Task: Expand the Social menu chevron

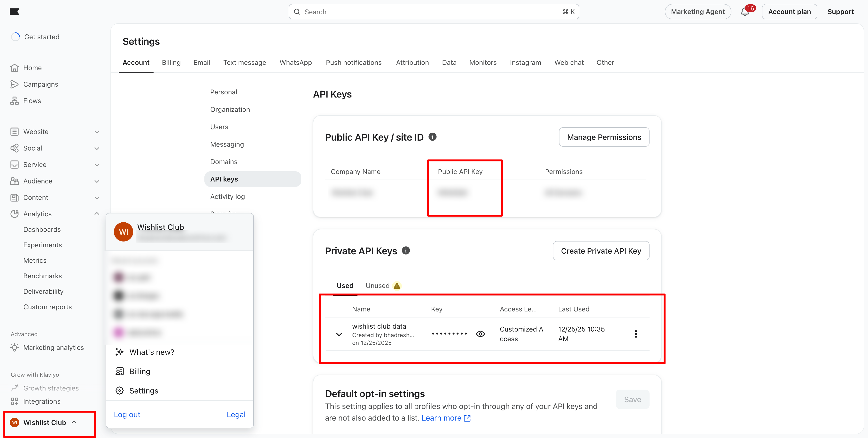Action: (x=97, y=149)
